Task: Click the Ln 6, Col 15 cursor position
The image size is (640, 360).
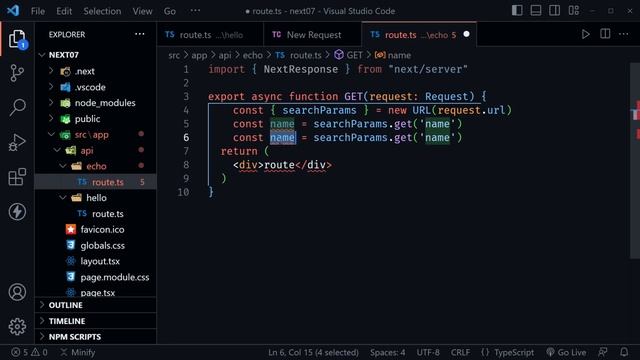Action: (x=313, y=352)
